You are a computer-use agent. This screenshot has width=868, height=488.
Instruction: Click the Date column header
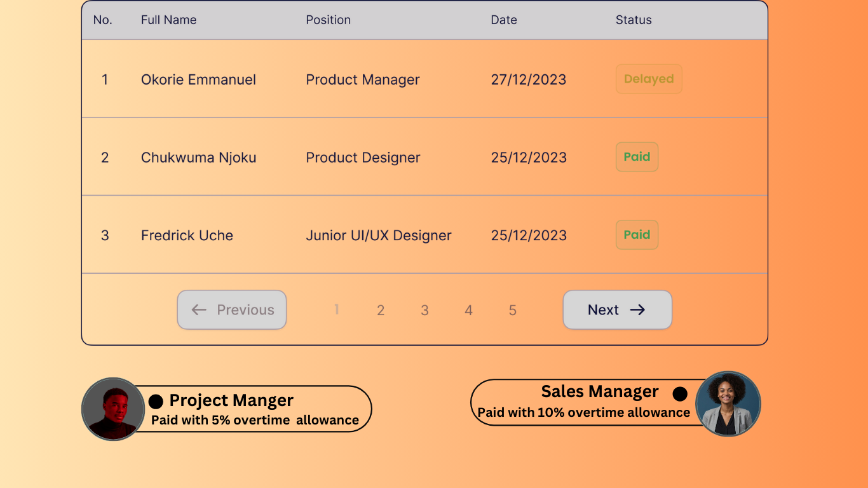point(504,20)
